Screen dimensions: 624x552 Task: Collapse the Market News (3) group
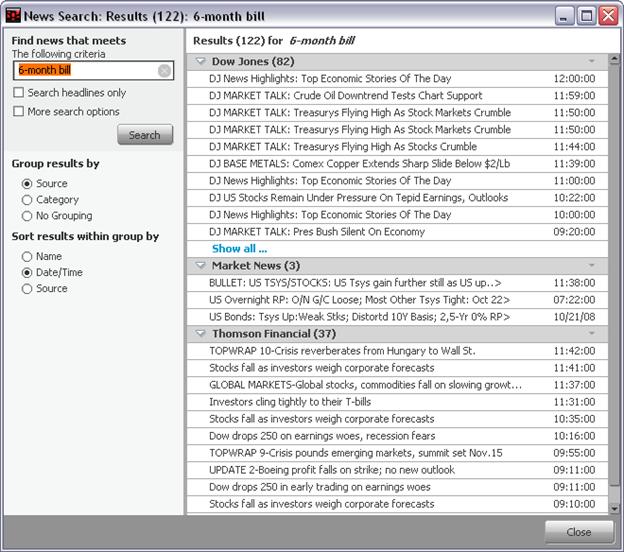click(x=200, y=266)
